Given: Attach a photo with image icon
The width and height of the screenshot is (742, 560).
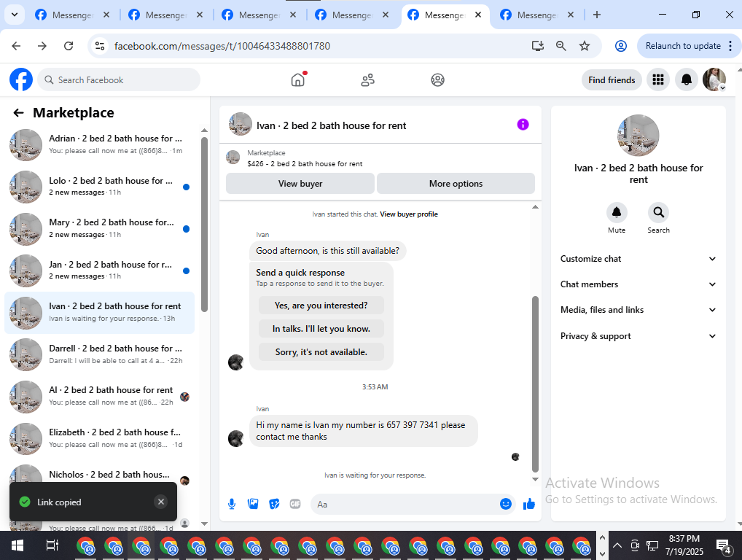Looking at the screenshot, I should coord(253,504).
